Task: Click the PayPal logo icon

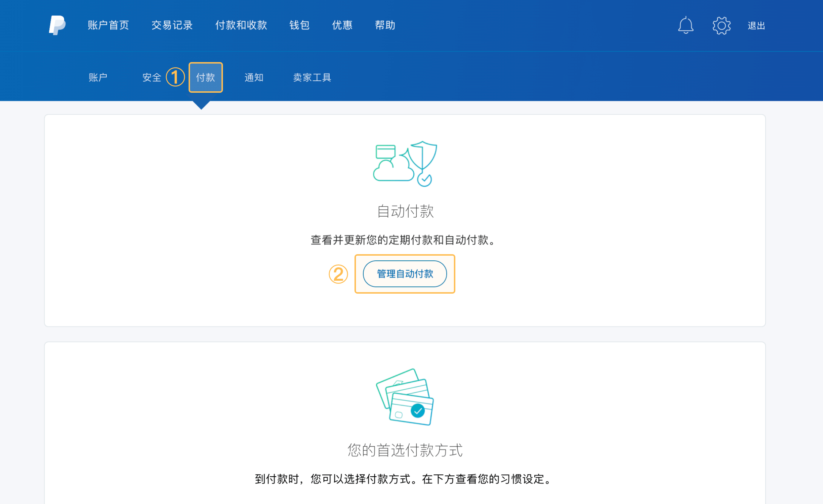Action: point(57,25)
